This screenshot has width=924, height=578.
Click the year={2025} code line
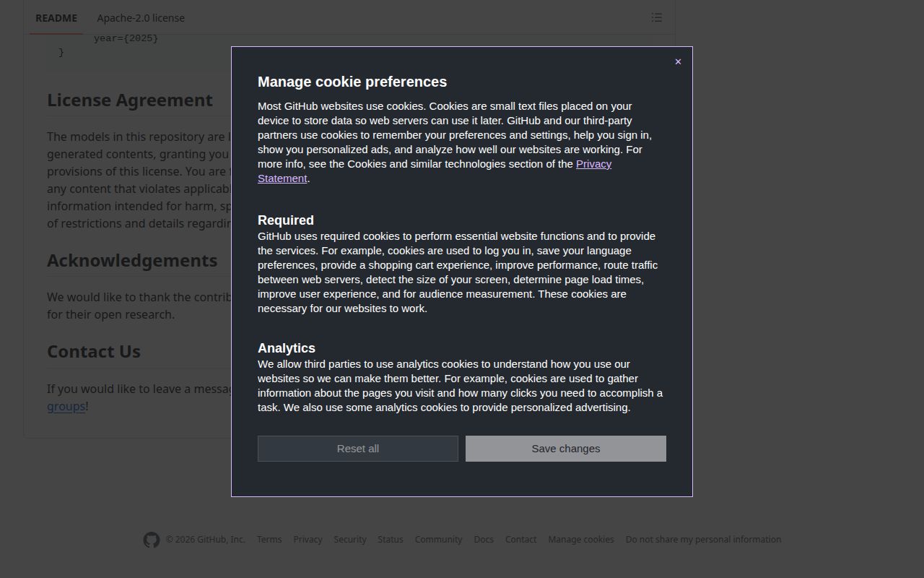click(x=126, y=38)
